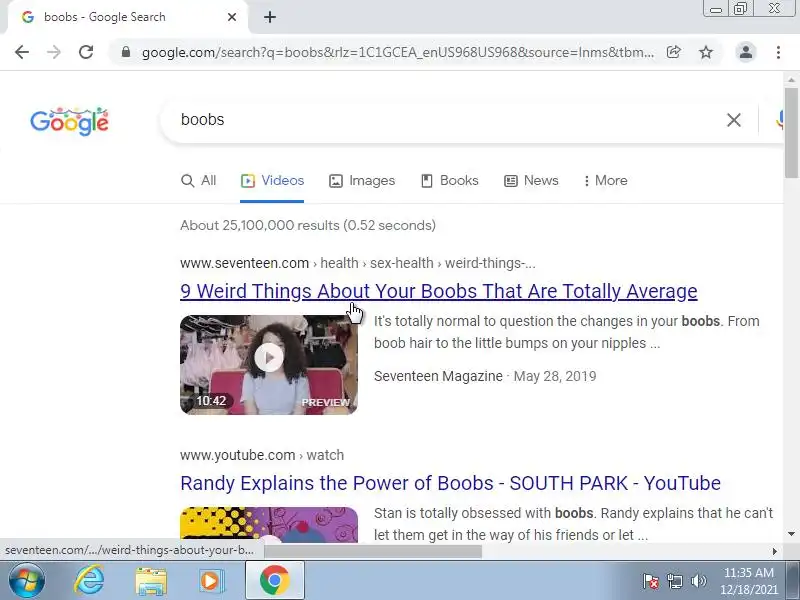This screenshot has width=800, height=600.
Task: Open Windows Media Player from taskbar
Action: coord(210,581)
